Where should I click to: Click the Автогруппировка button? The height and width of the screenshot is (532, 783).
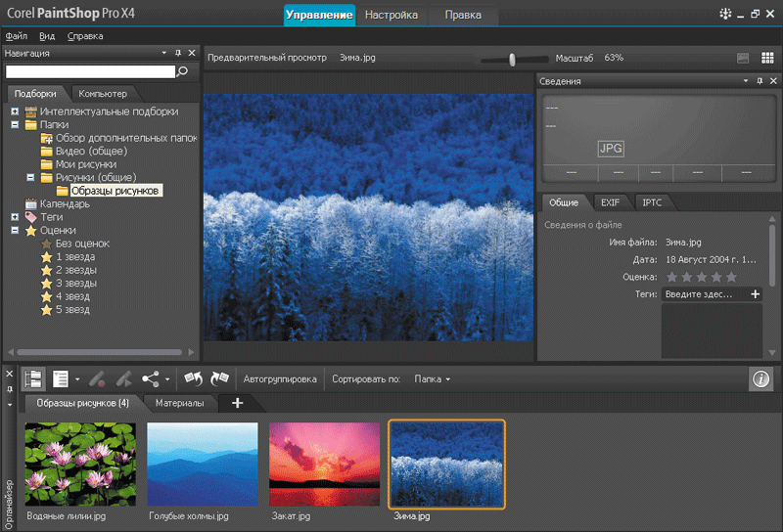point(279,378)
